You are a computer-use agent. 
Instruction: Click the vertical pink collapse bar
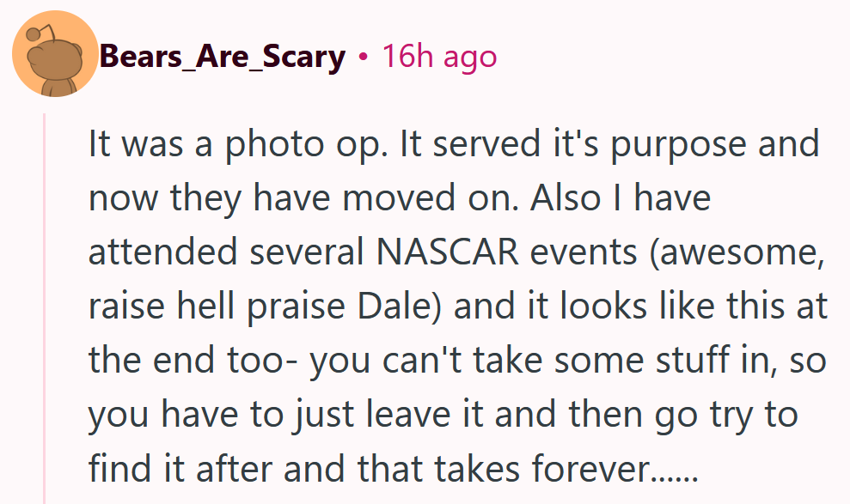45,301
